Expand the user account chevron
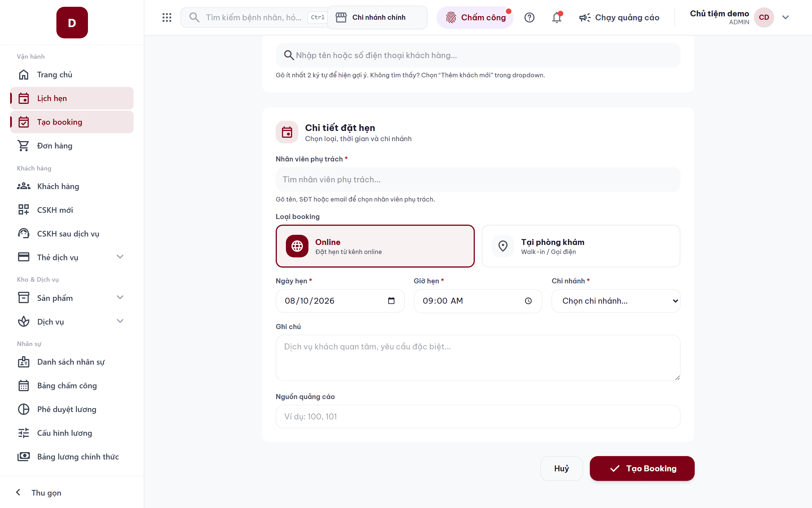Viewport: 812px width, 508px height. pos(785,17)
